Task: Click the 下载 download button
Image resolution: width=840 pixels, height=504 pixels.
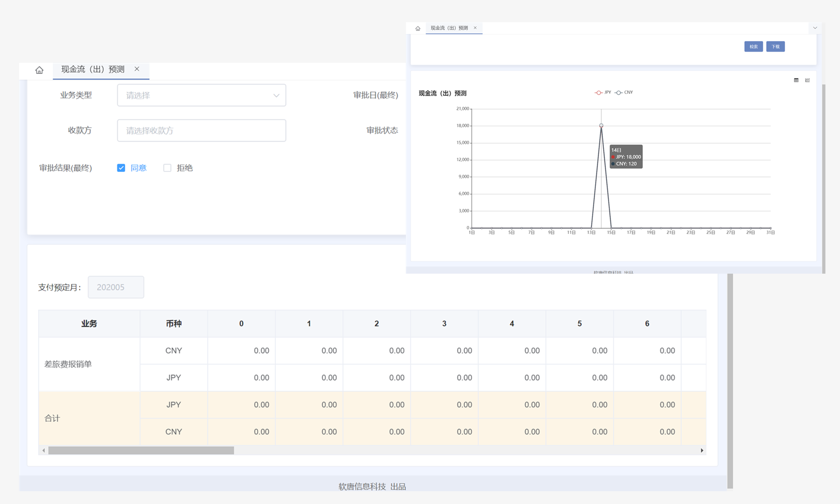Action: (775, 47)
